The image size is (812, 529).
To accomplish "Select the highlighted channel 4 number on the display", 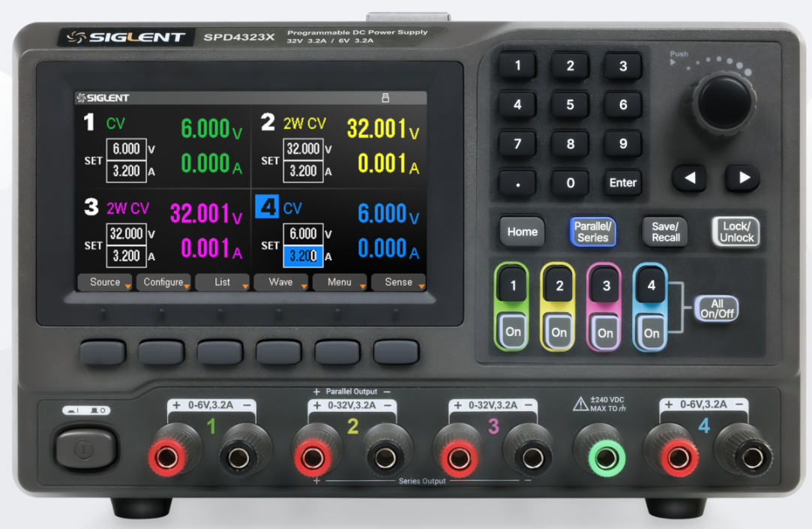I will [x=267, y=207].
